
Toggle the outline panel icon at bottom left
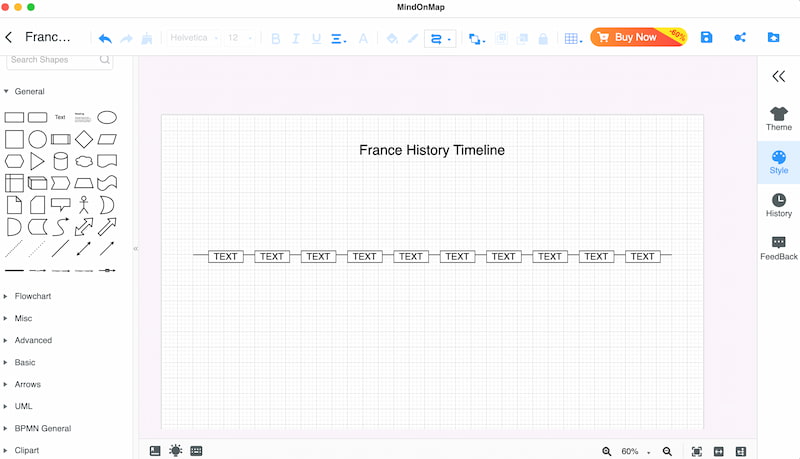(x=155, y=451)
